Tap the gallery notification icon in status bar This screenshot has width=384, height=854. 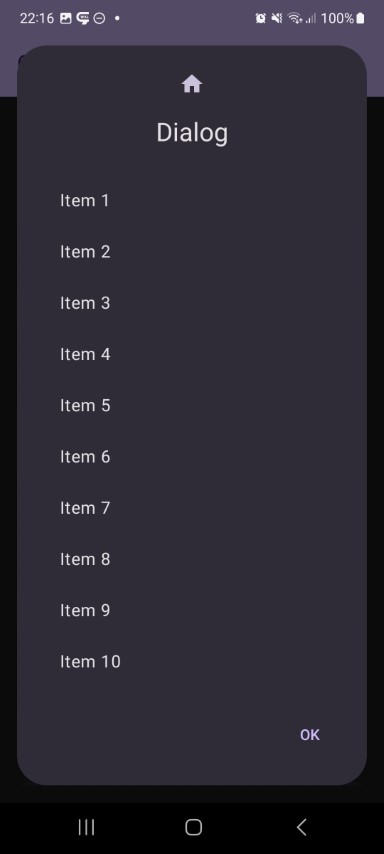click(x=65, y=19)
